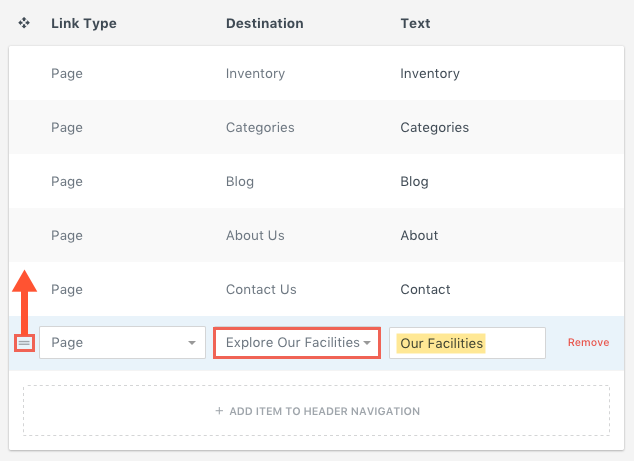Open the Explore Our Facilities destination dropdown
The image size is (634, 461).
click(297, 343)
